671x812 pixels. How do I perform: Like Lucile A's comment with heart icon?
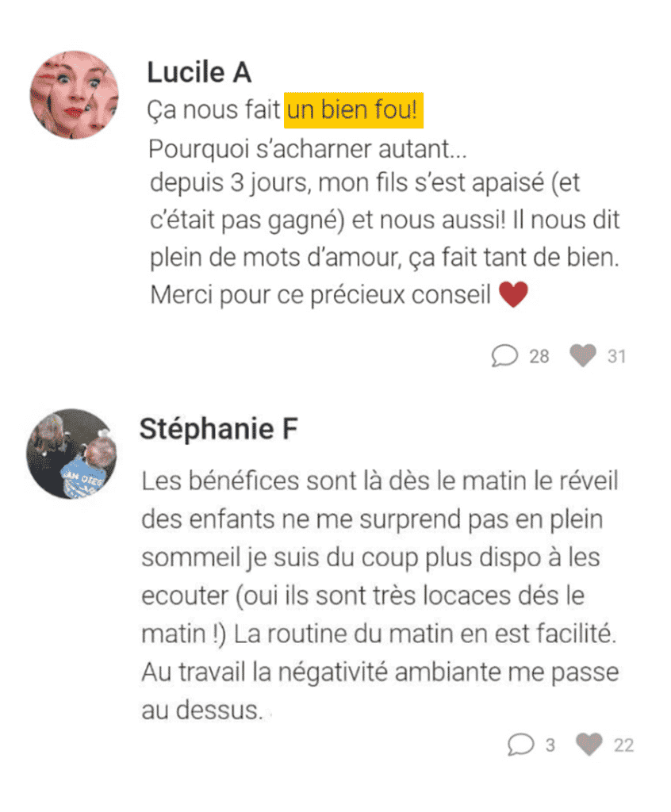point(582,356)
